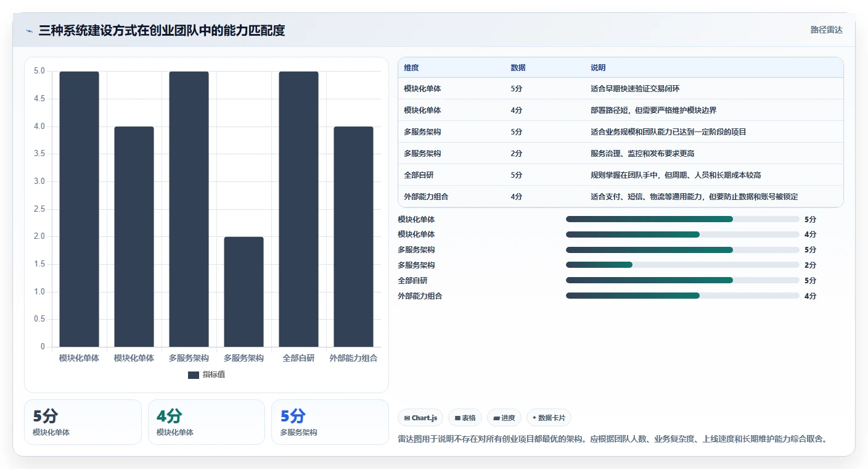868x469 pixels.
Task: Open the 5分 模块化单体 data card
Action: (83, 422)
